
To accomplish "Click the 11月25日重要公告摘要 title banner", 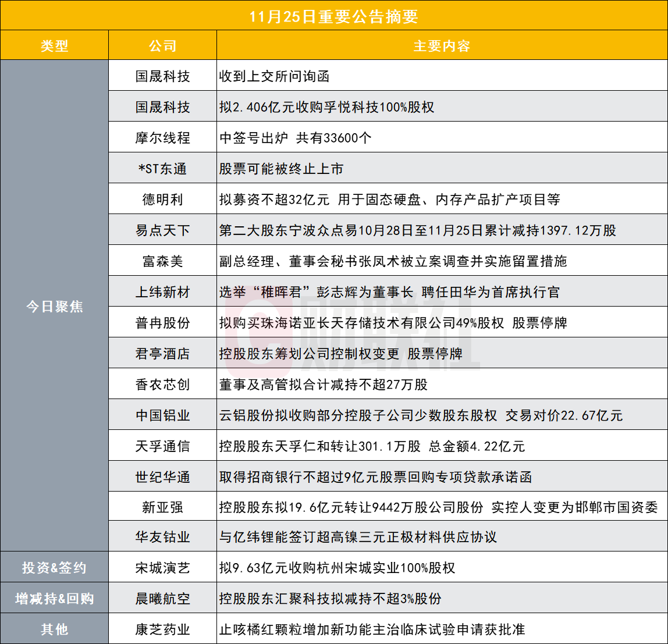I will 334,16.
